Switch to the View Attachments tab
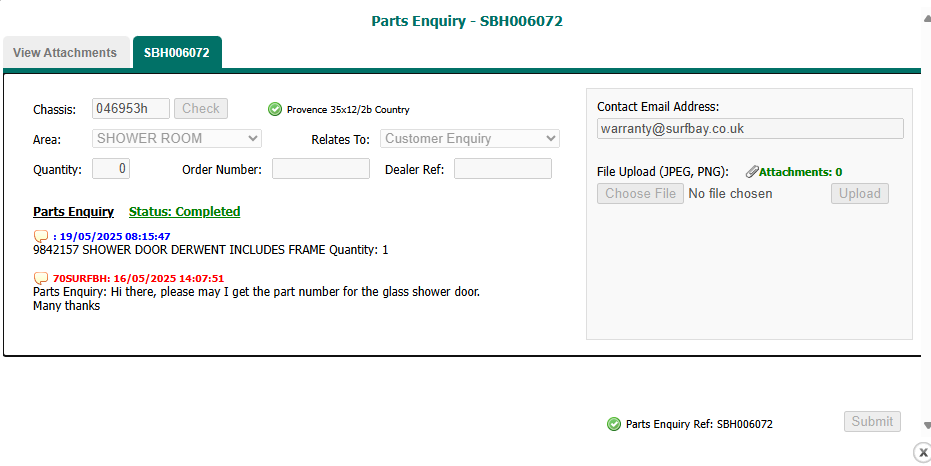 [65, 53]
